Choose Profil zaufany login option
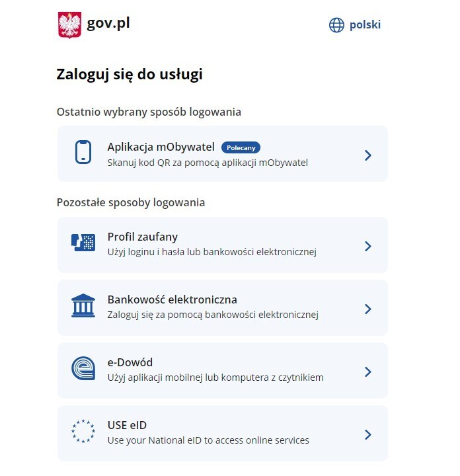Image resolution: width=460 pixels, height=476 pixels. point(223,245)
